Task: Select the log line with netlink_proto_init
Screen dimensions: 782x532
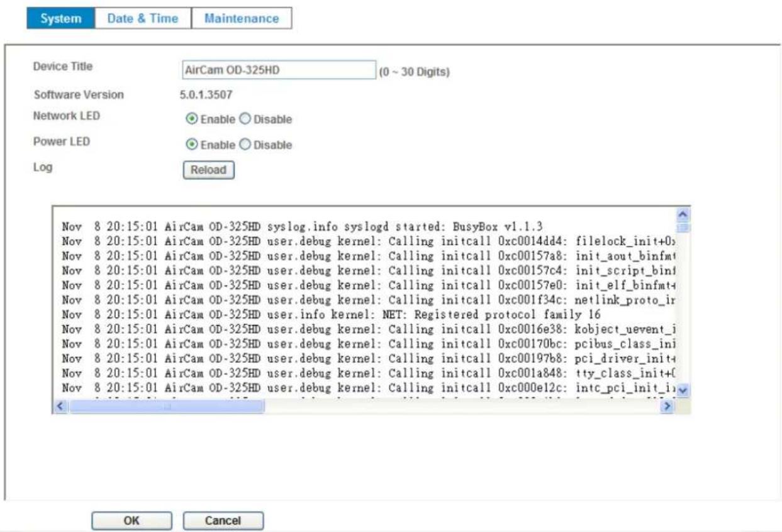Action: pos(369,299)
